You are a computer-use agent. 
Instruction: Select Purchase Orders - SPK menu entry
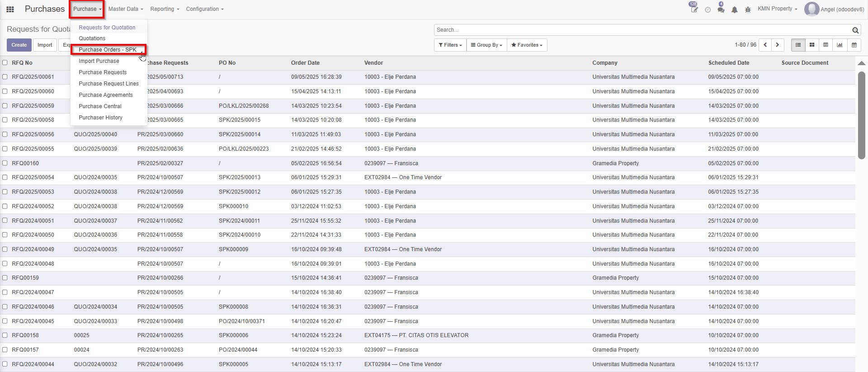(x=108, y=50)
